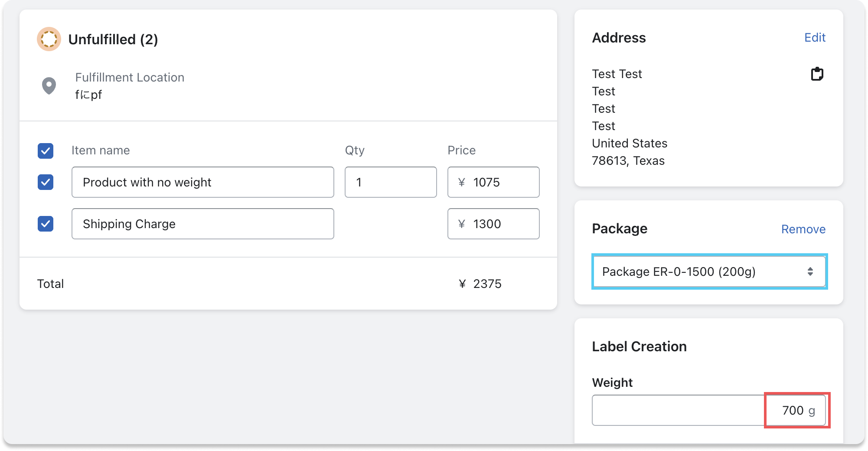
Task: Uncheck the Product with no weight checkbox
Action: click(46, 182)
